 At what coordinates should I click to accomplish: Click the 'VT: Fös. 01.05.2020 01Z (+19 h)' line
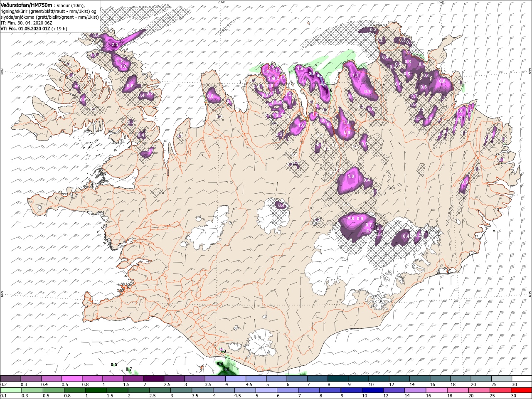point(34,29)
